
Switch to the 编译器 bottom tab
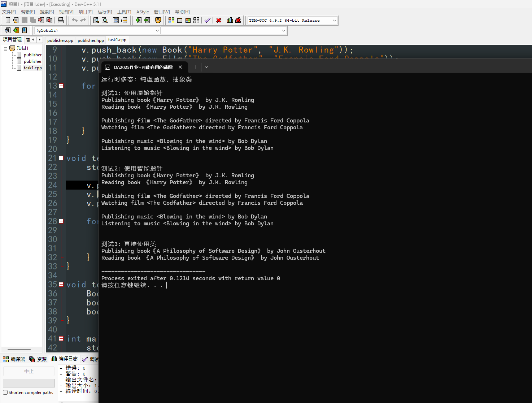click(x=14, y=359)
